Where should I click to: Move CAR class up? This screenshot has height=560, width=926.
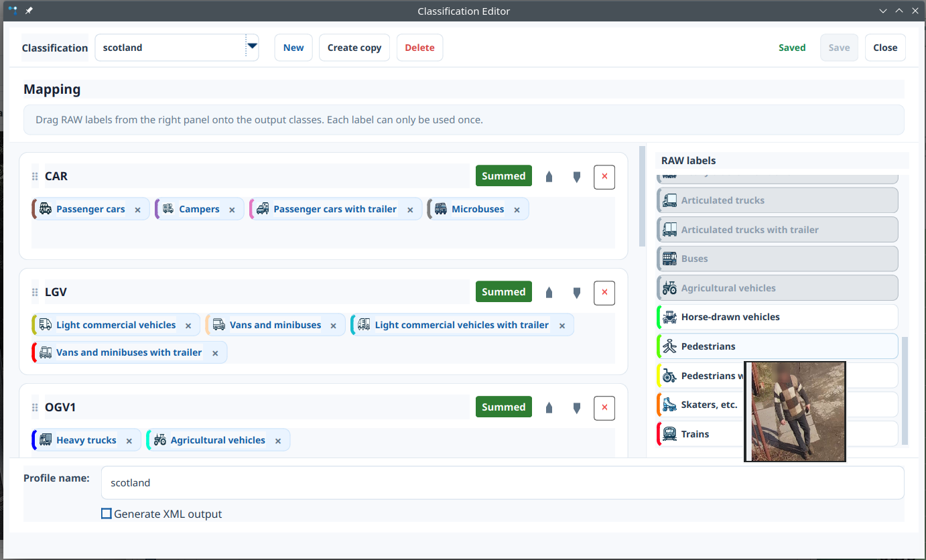click(549, 177)
